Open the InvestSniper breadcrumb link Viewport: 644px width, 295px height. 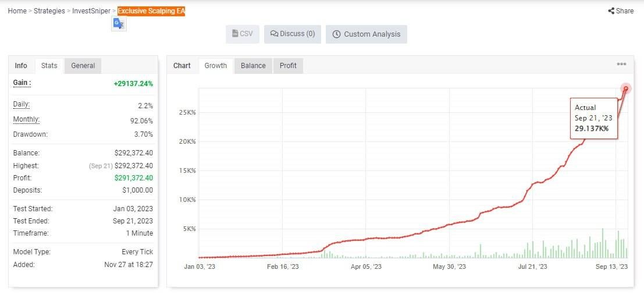[x=91, y=11]
